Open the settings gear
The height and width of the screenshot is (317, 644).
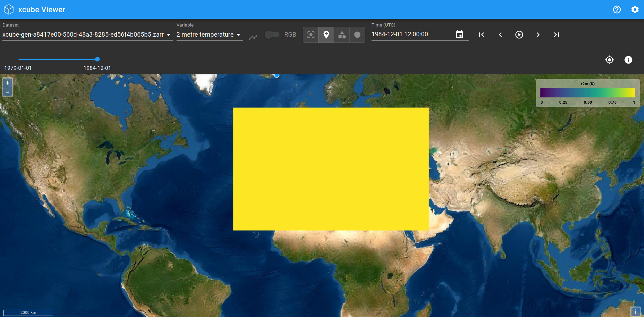point(635,9)
